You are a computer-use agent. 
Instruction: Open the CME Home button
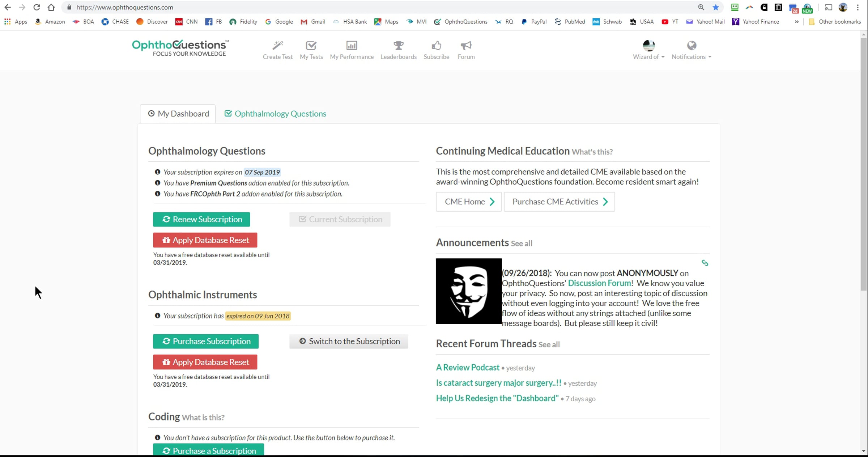469,202
